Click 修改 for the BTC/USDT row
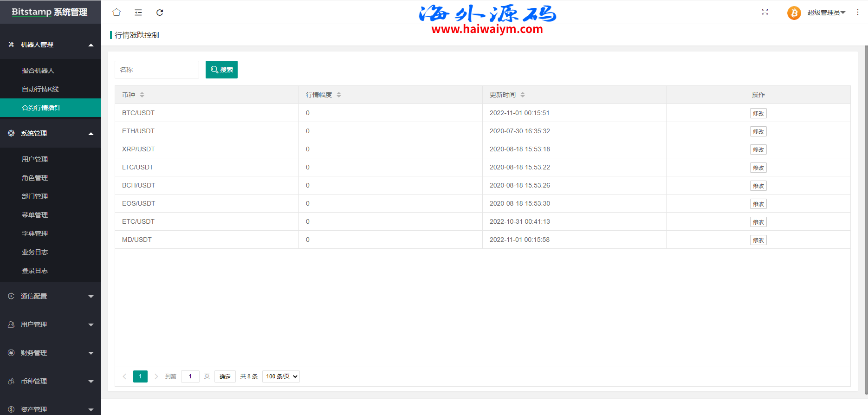This screenshot has height=415, width=868. [x=758, y=113]
